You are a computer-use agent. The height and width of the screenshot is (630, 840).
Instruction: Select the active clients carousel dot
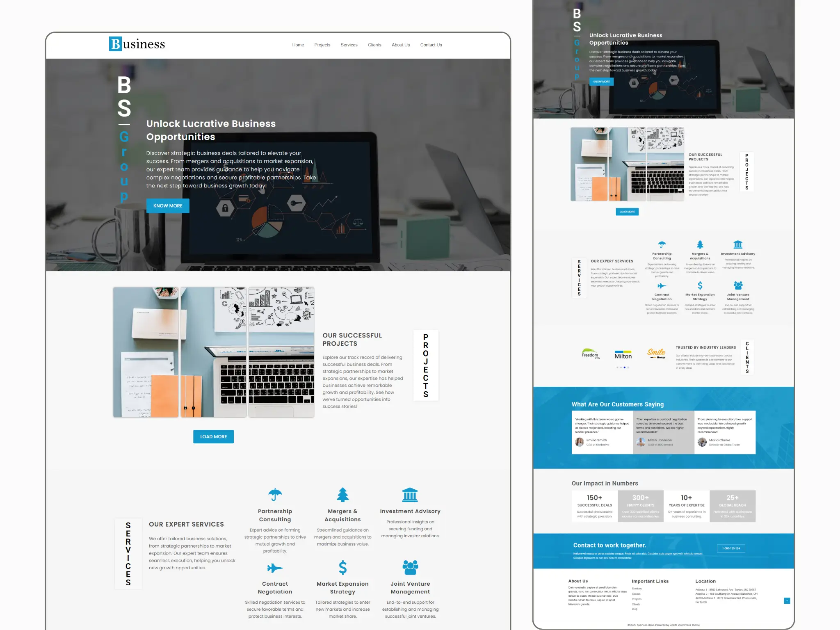tap(624, 367)
